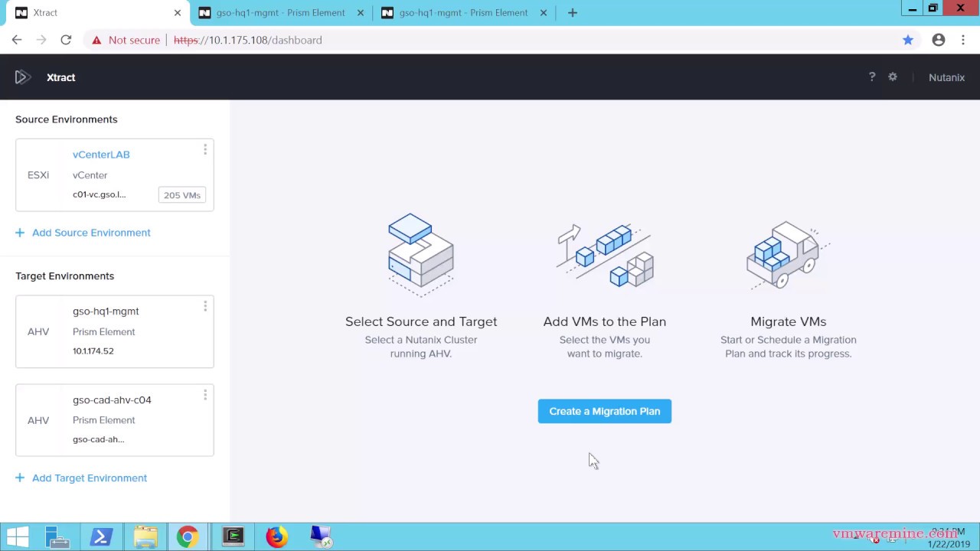The width and height of the screenshot is (980, 551).
Task: Open the vCenterLAB source link
Action: pos(101,155)
